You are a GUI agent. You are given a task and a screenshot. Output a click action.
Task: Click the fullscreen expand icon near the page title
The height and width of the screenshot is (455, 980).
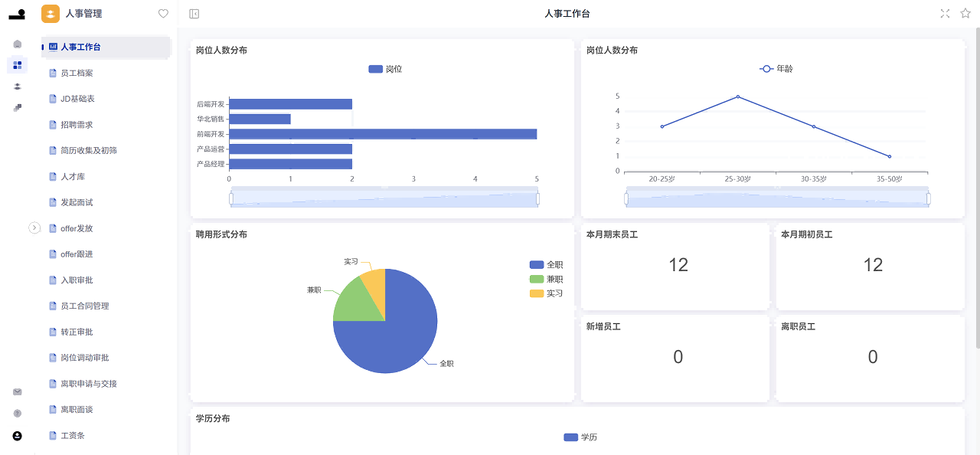[946, 13]
